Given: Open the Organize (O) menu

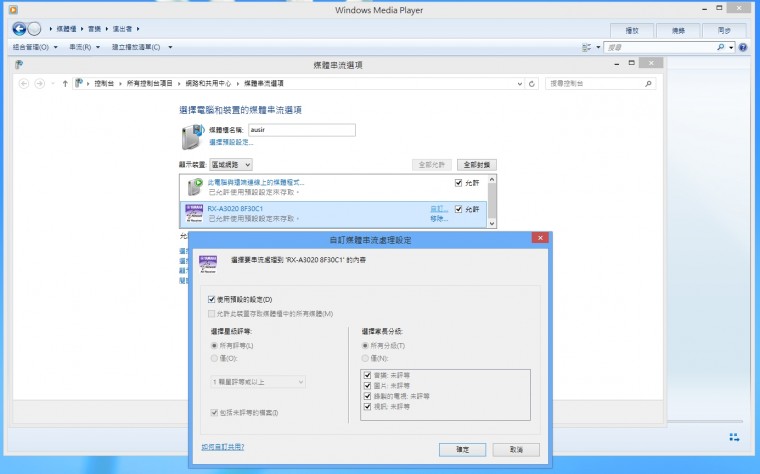Looking at the screenshot, I should [x=35, y=47].
